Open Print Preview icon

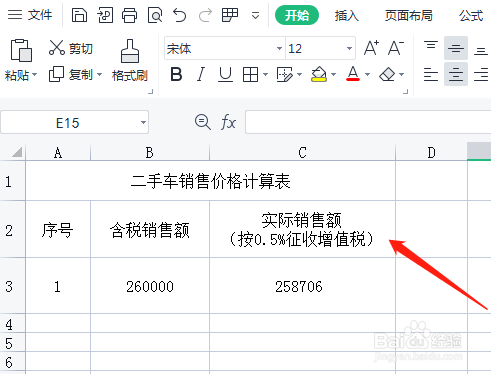pyautogui.click(x=155, y=15)
